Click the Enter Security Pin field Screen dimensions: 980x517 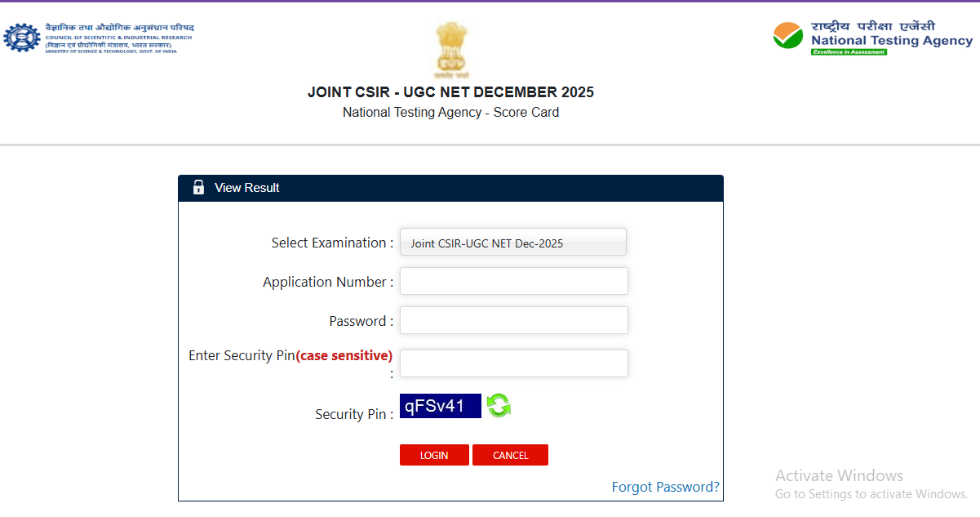pos(512,363)
